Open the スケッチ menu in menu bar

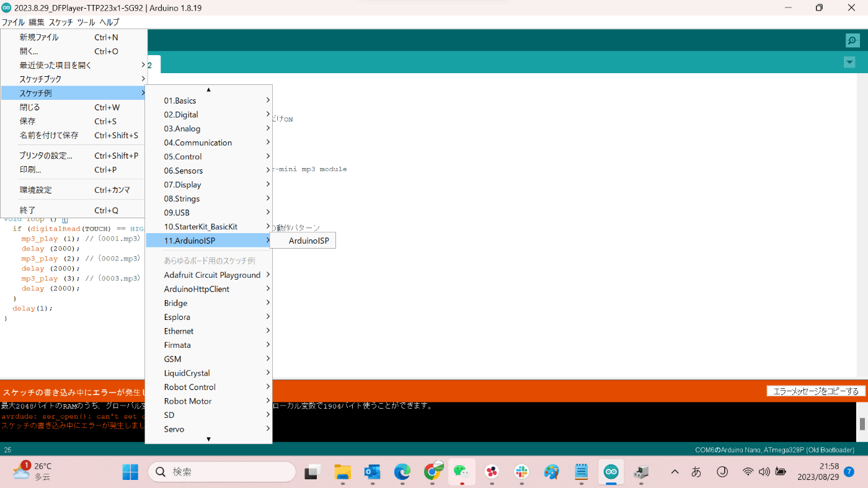(61, 22)
